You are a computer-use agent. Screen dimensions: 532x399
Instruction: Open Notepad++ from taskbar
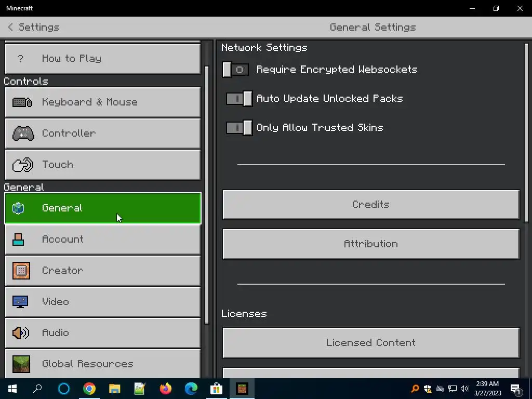coord(140,389)
